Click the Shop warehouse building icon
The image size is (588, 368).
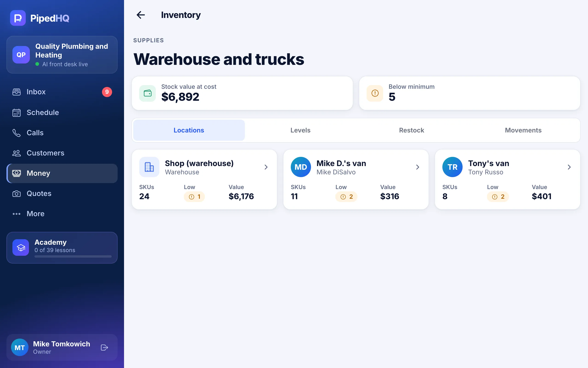[x=149, y=167]
